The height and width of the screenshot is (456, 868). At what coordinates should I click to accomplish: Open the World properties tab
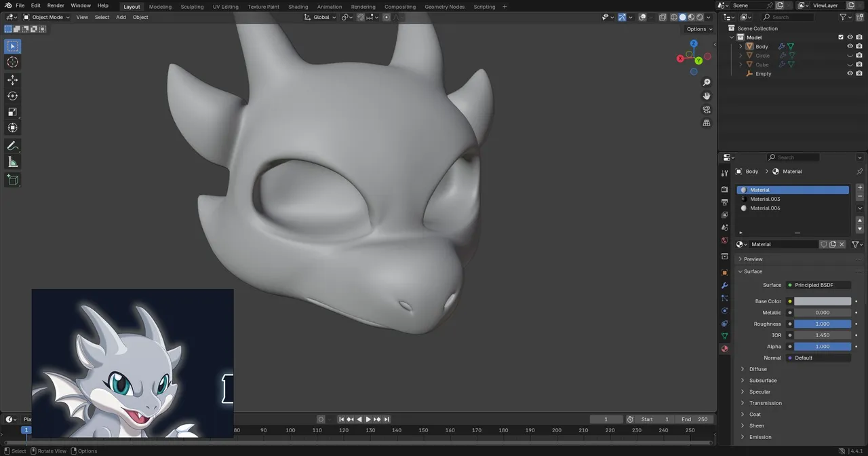(x=725, y=240)
